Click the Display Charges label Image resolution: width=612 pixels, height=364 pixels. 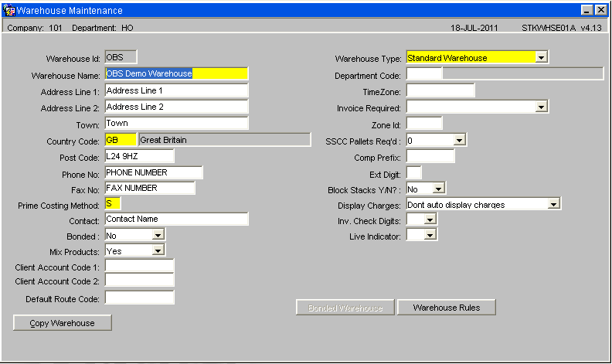(x=369, y=206)
